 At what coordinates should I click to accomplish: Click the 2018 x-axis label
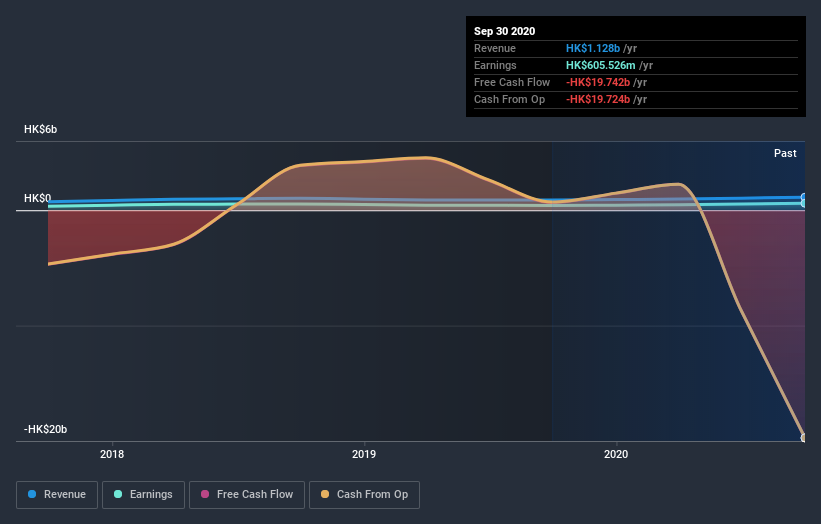112,454
